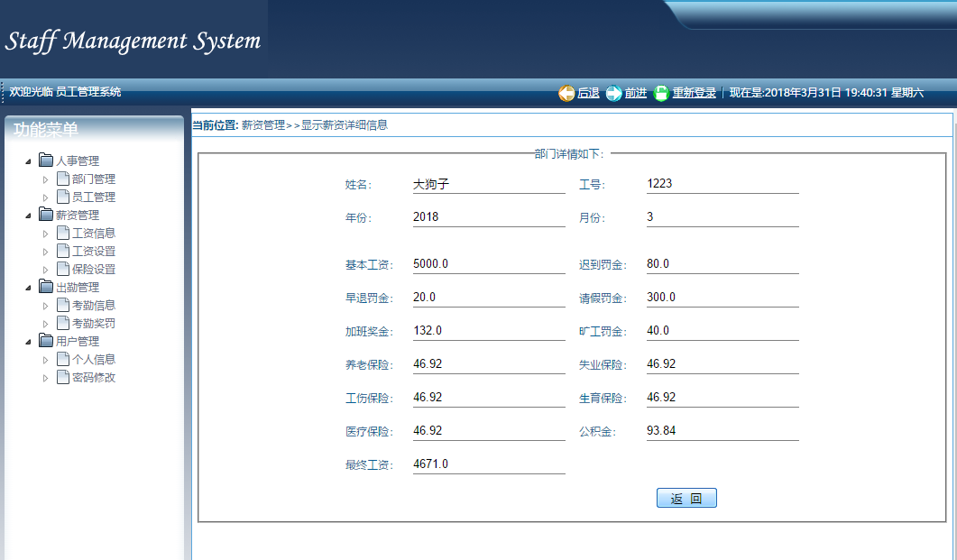This screenshot has width=957, height=560.
Task: Open 考勤信息 menu entry
Action: click(x=94, y=306)
